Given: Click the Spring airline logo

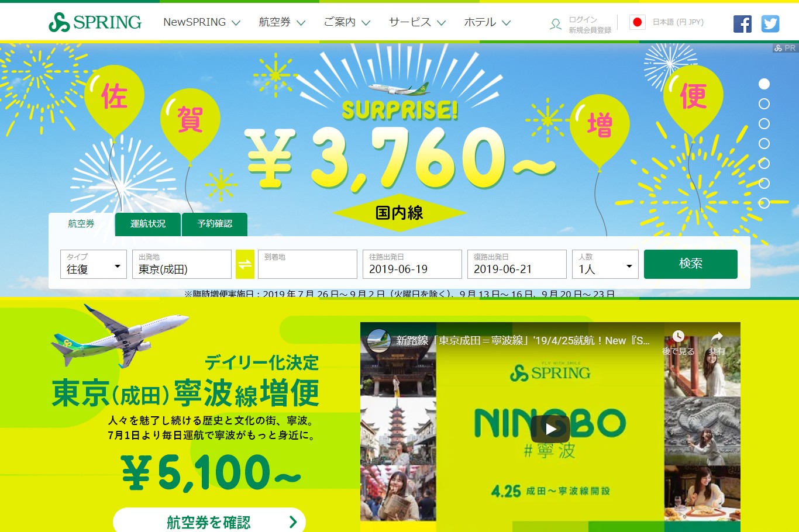Looking at the screenshot, I should click(x=95, y=22).
